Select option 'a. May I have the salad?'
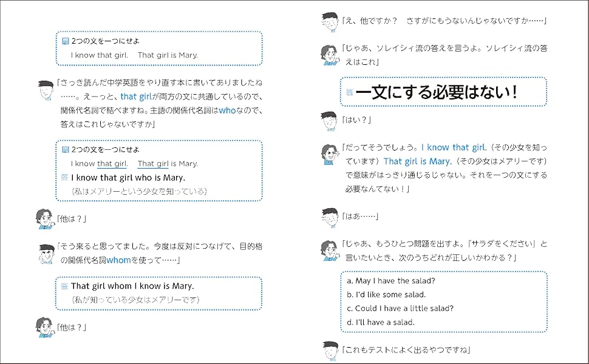The width and height of the screenshot is (589, 364). [390, 281]
